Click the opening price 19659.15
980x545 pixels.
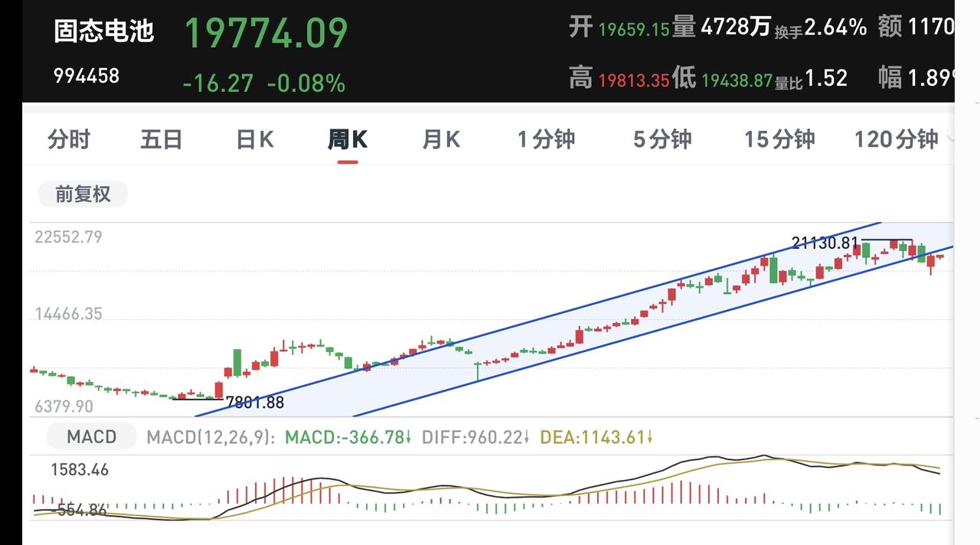(x=634, y=29)
